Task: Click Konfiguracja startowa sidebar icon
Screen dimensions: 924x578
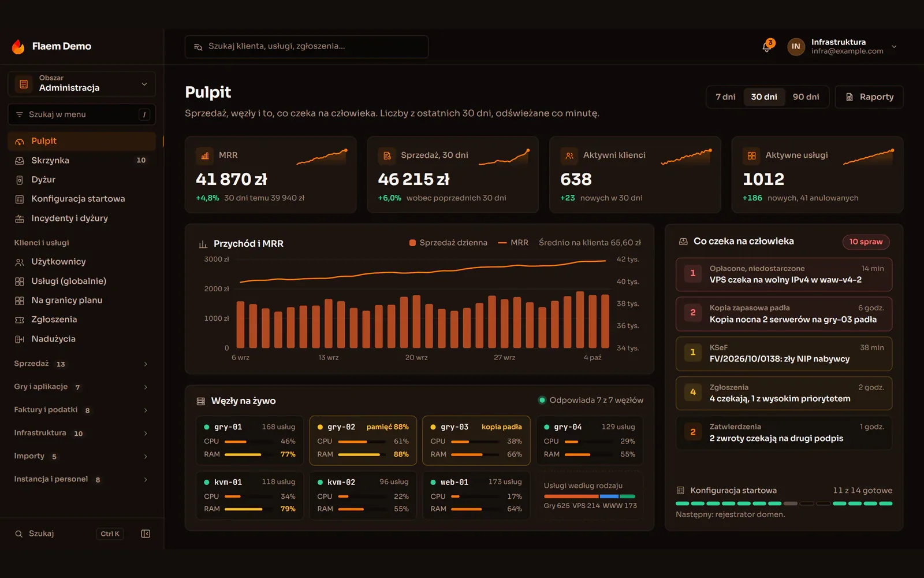Action: pyautogui.click(x=20, y=199)
